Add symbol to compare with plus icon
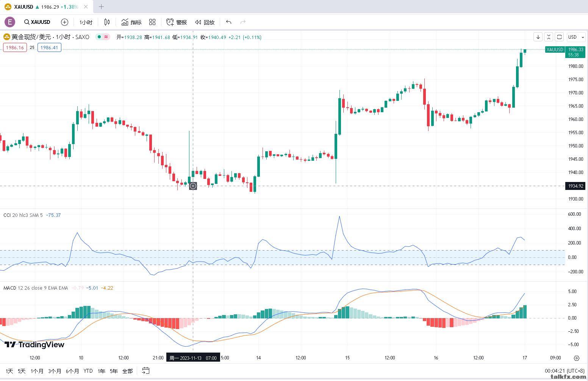588x381 pixels. tap(65, 22)
